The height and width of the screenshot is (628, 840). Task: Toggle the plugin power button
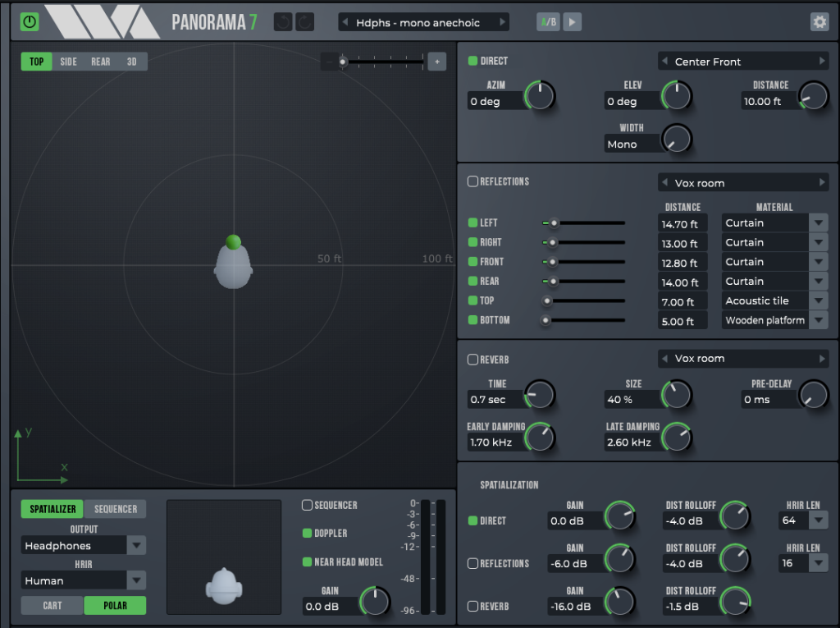click(30, 22)
